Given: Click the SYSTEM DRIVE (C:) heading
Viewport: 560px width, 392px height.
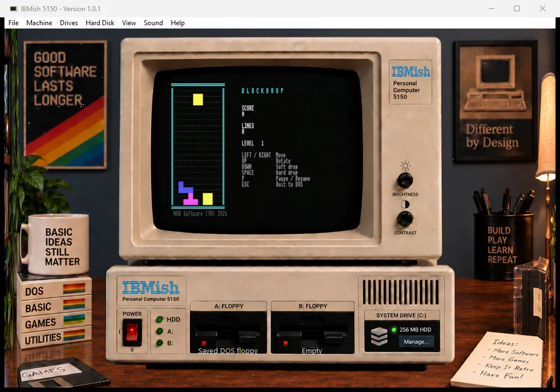Looking at the screenshot, I should pyautogui.click(x=401, y=315).
